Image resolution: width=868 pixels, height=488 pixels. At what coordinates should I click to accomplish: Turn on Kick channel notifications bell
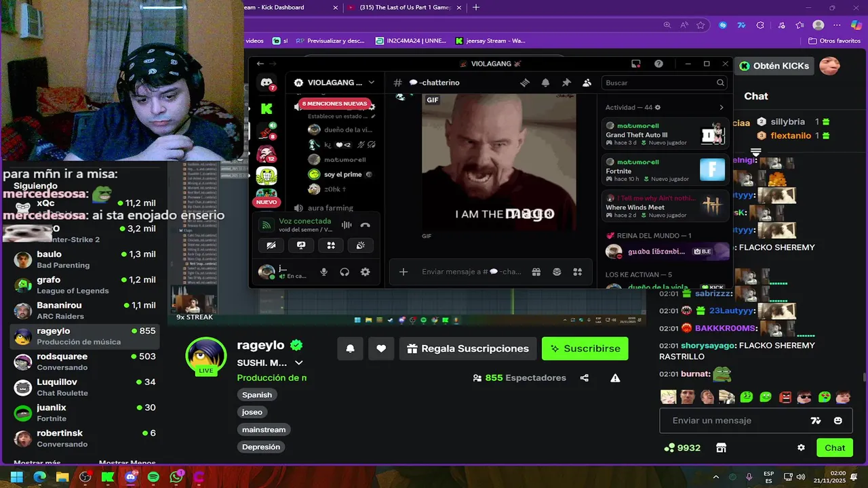click(351, 348)
